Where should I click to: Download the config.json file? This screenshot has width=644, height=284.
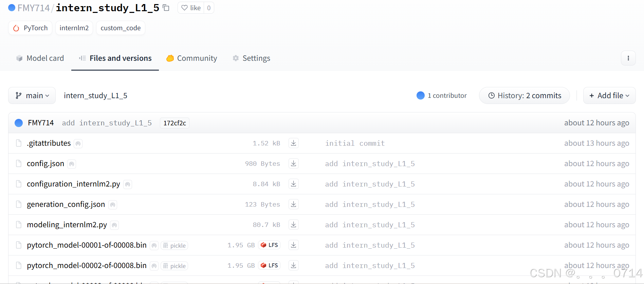[x=294, y=163]
